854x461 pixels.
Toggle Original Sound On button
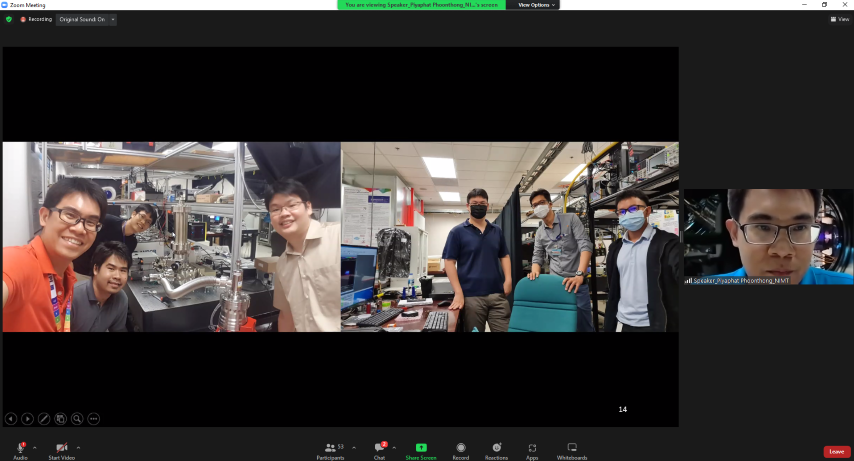pos(82,19)
